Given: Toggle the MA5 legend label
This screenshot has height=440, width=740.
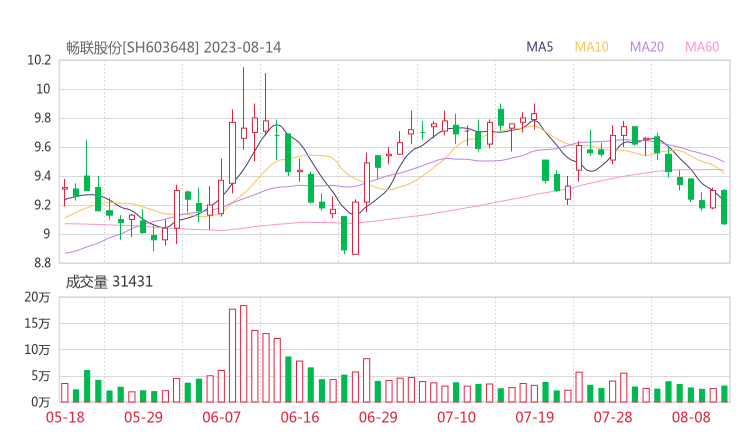Looking at the screenshot, I should [x=539, y=47].
